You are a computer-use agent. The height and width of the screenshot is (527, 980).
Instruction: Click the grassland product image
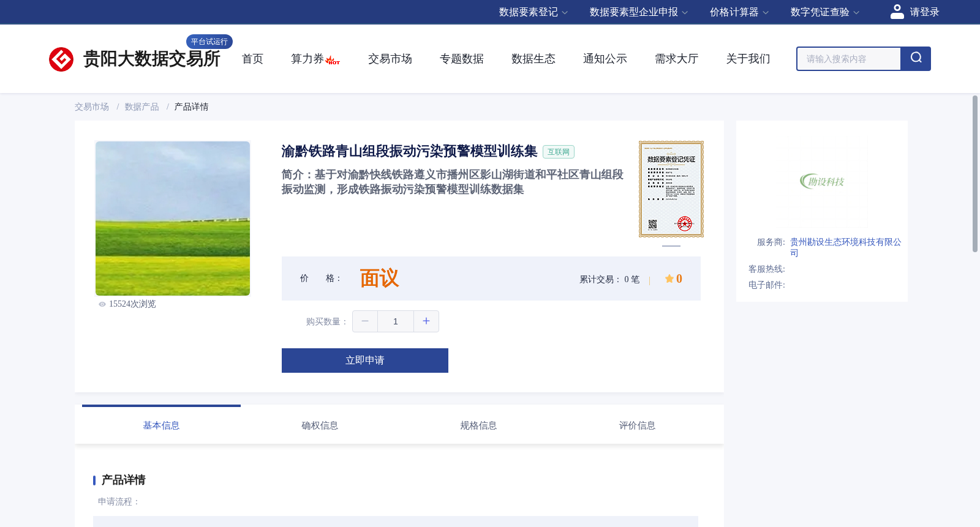[173, 219]
